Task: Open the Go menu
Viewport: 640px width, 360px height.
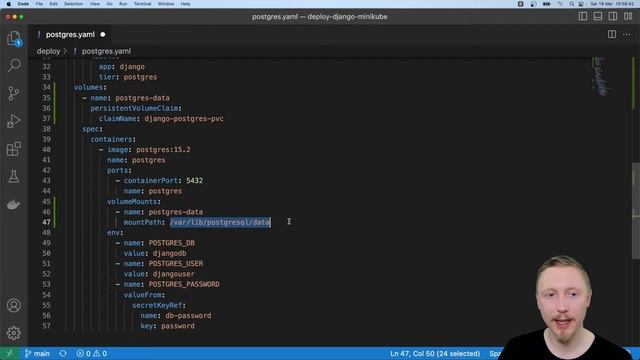Action: coord(109,4)
